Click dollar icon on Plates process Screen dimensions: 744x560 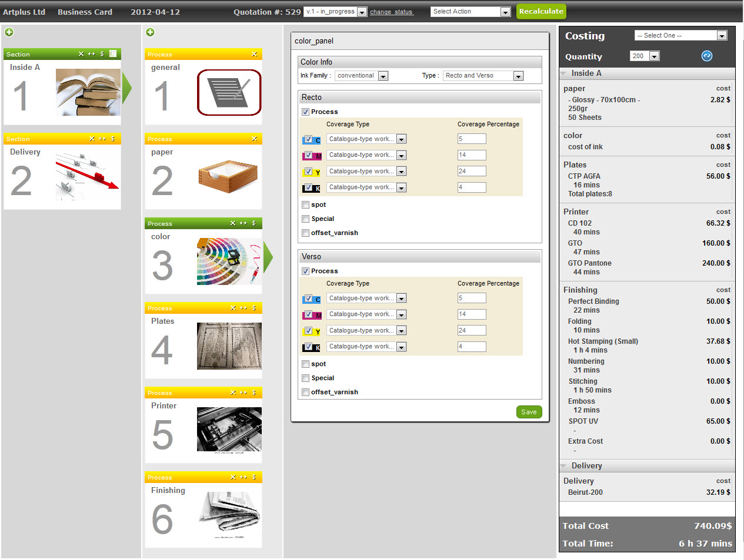pos(254,308)
